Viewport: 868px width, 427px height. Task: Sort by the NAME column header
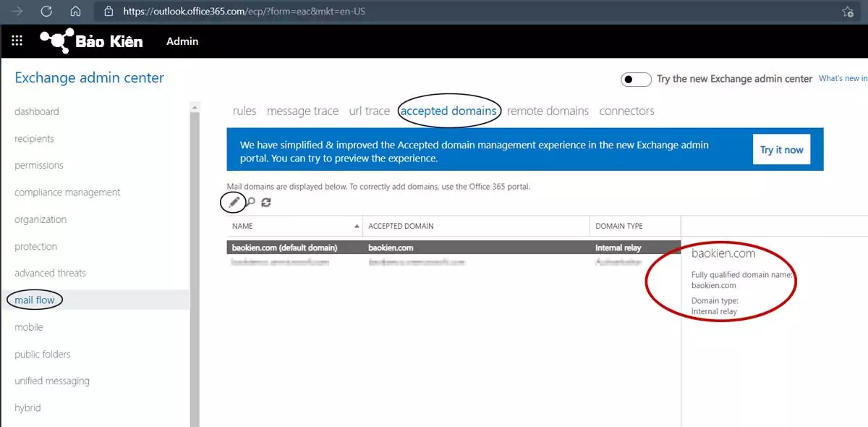pyautogui.click(x=294, y=226)
